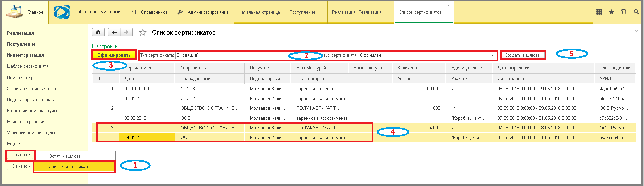The height and width of the screenshot is (186, 644).
Task: Click the search magnifier icon
Action: click(636, 12)
